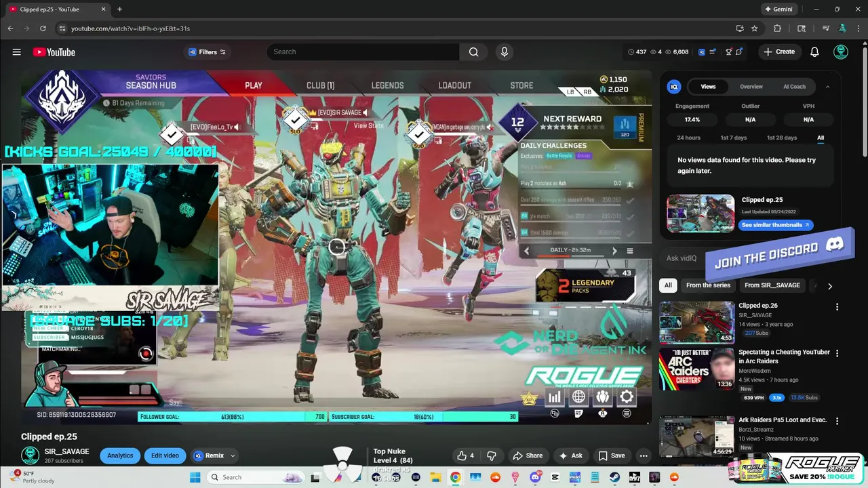Open Steam from the taskbar
868x488 pixels.
[x=614, y=477]
